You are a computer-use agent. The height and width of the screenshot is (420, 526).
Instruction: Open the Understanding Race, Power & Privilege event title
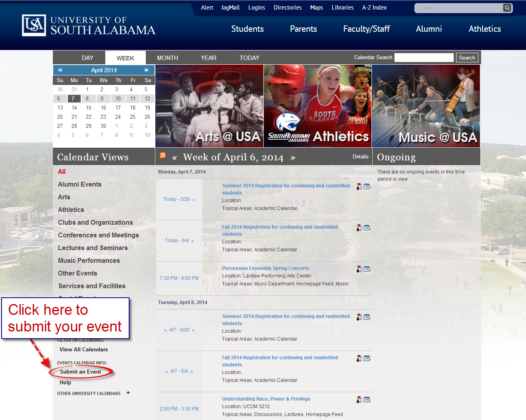click(x=266, y=399)
